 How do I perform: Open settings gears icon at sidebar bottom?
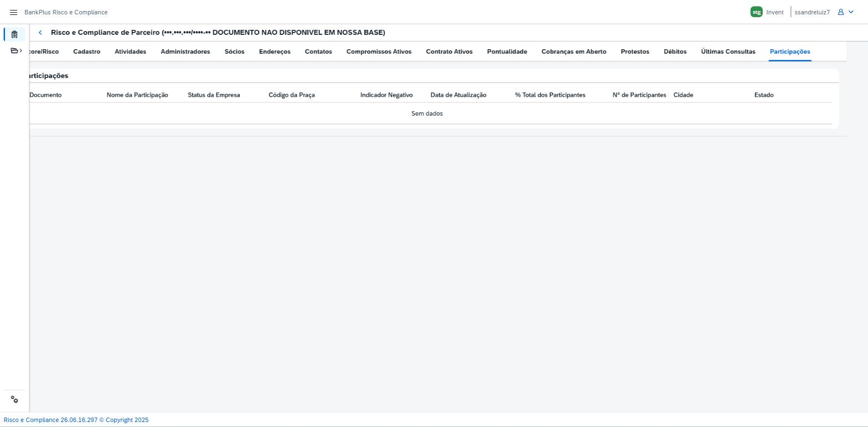click(14, 400)
